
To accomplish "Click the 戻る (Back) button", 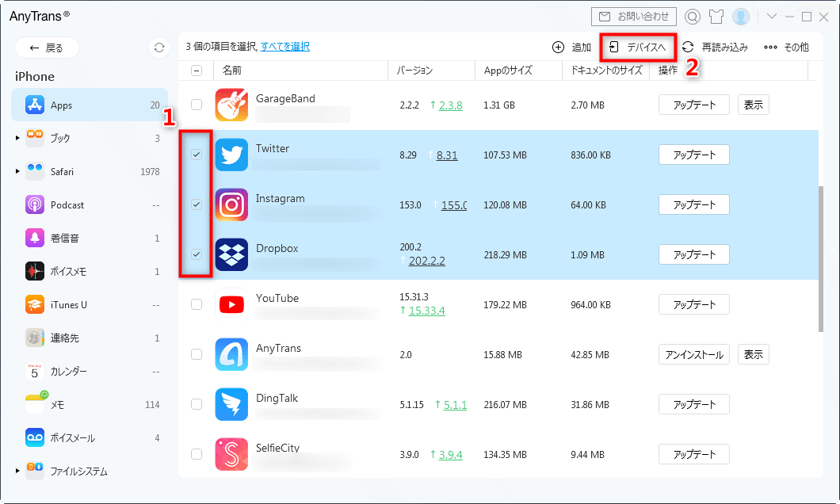I will 47,48.
